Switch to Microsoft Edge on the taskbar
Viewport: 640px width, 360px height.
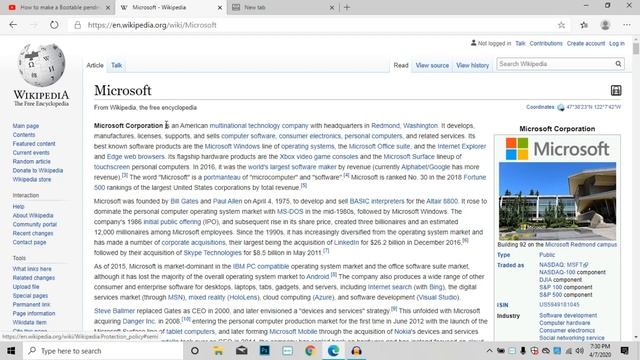pyautogui.click(x=333, y=351)
